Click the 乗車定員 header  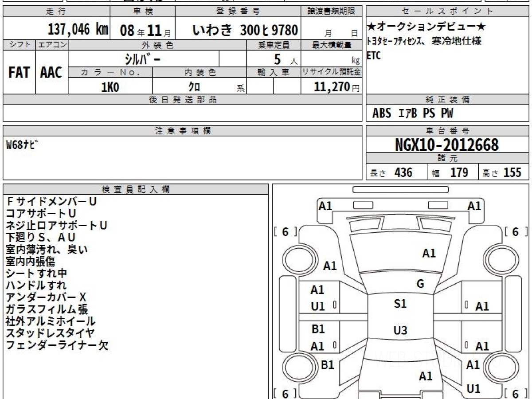[274, 45]
